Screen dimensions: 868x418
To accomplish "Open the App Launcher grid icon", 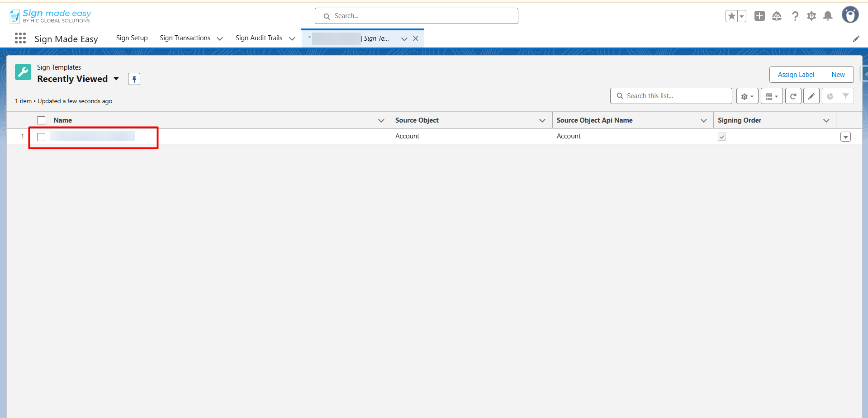I will (x=20, y=38).
